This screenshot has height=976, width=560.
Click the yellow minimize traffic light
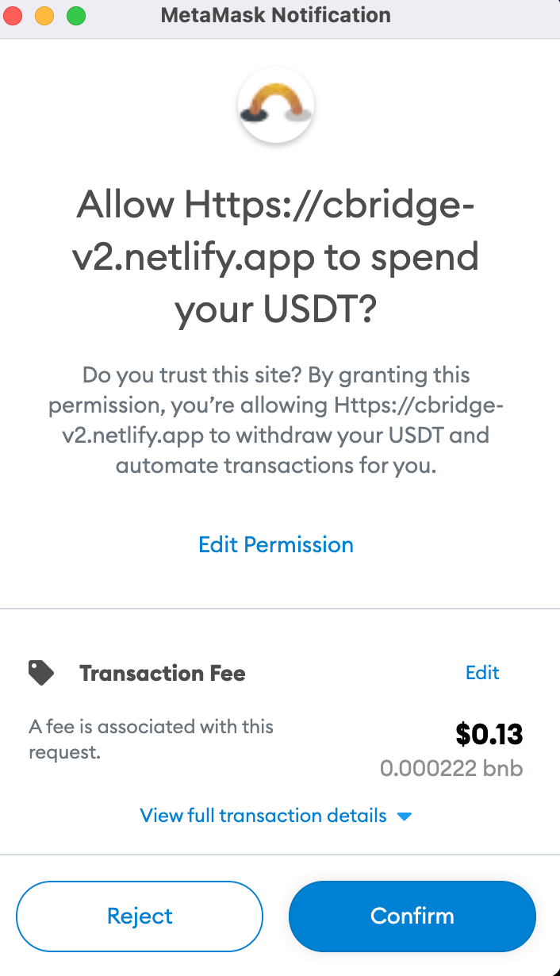click(44, 15)
